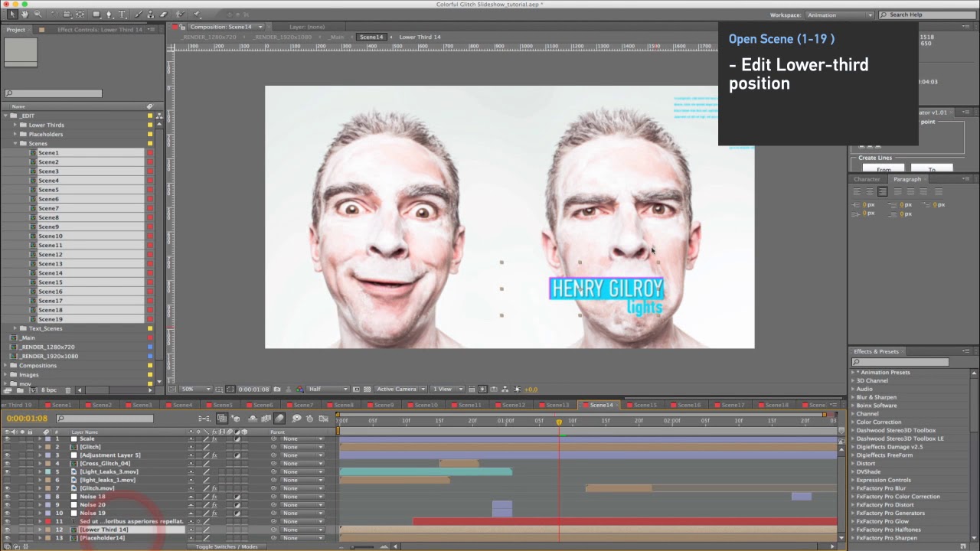The width and height of the screenshot is (980, 551).
Task: Toggle visibility of Placeholder14 layer
Action: 7,538
